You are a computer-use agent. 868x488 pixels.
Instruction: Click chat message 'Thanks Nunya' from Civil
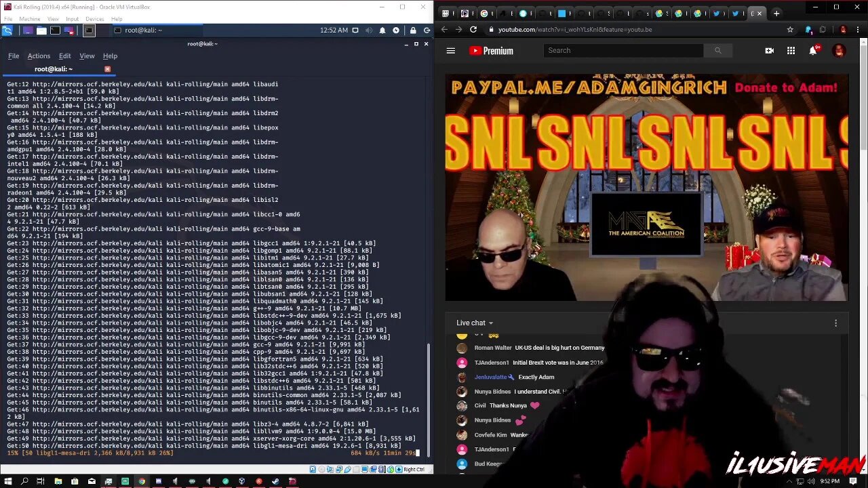(509, 405)
